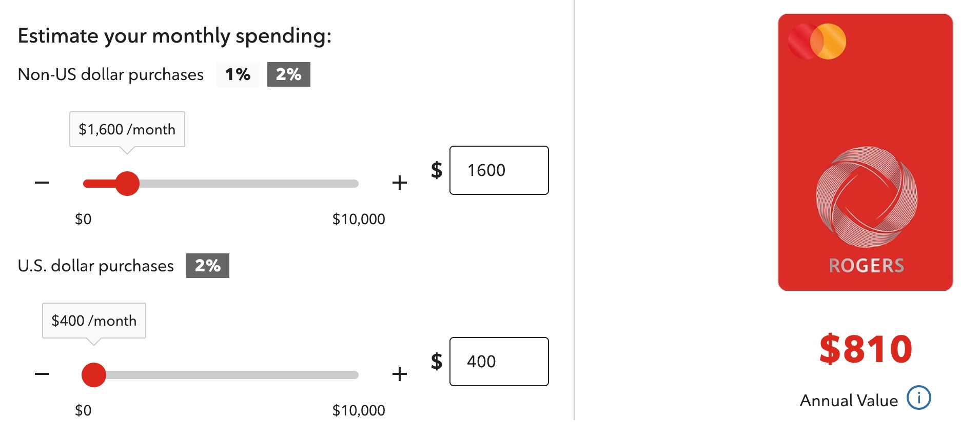The image size is (980, 437).
Task: Click the minus sign on Non-US purchases slider
Action: 42,182
